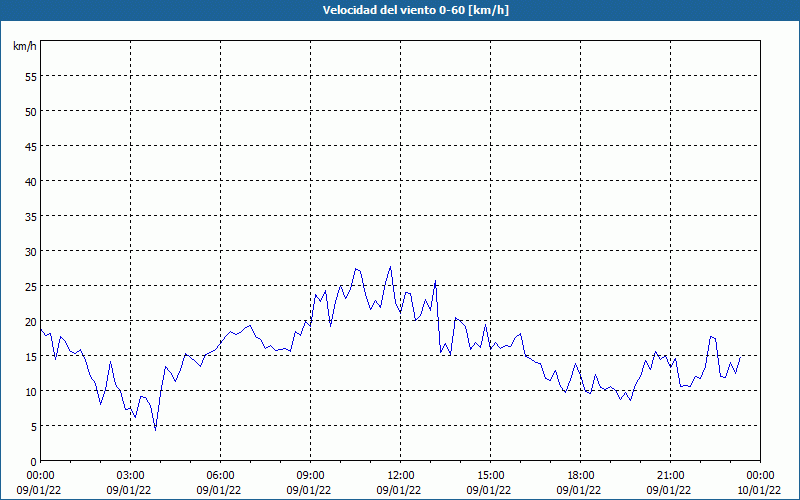
Task: Select the y-axis value 15
Action: (x=31, y=357)
